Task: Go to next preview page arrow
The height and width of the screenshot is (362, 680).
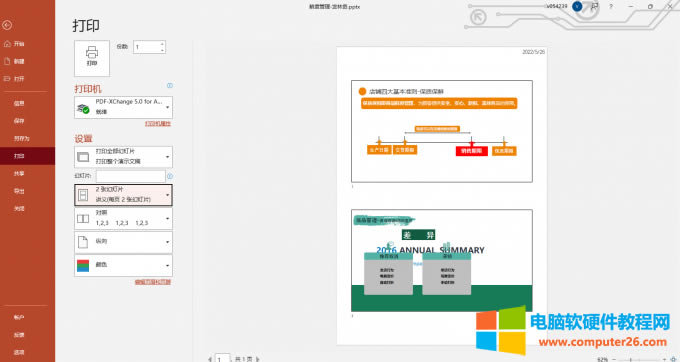Action: click(258, 359)
